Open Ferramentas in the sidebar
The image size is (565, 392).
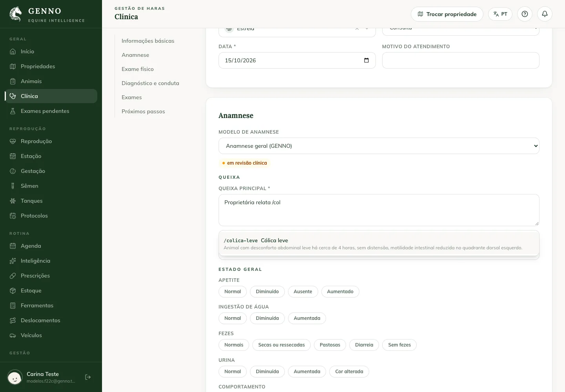click(51, 305)
